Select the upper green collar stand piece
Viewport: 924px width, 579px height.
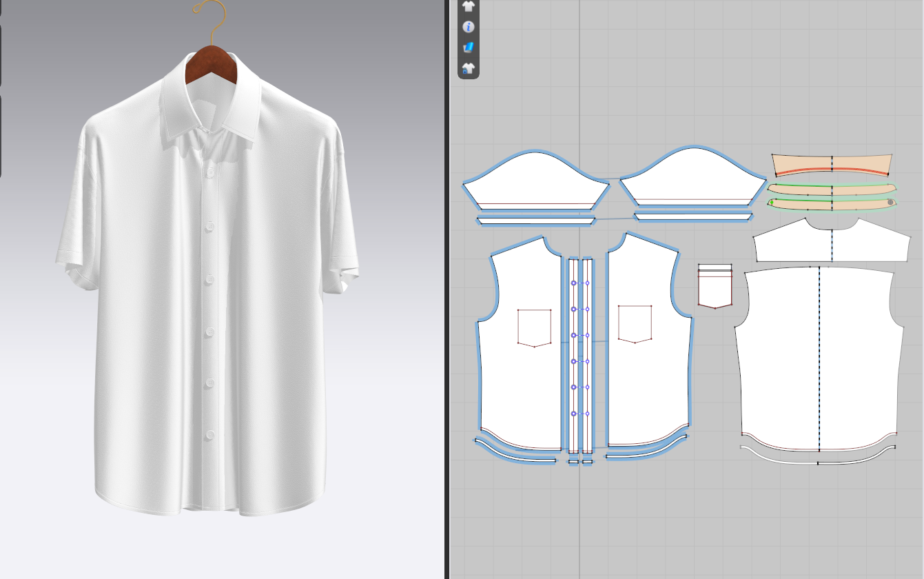pyautogui.click(x=832, y=188)
